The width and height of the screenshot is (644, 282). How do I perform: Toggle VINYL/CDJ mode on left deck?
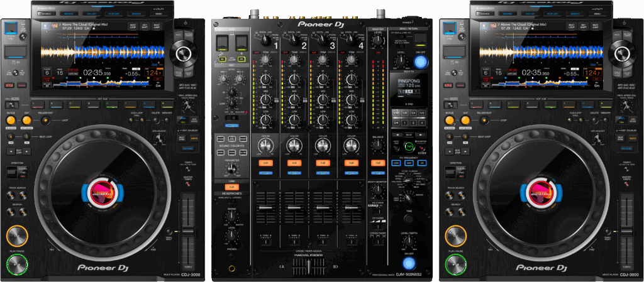click(182, 120)
